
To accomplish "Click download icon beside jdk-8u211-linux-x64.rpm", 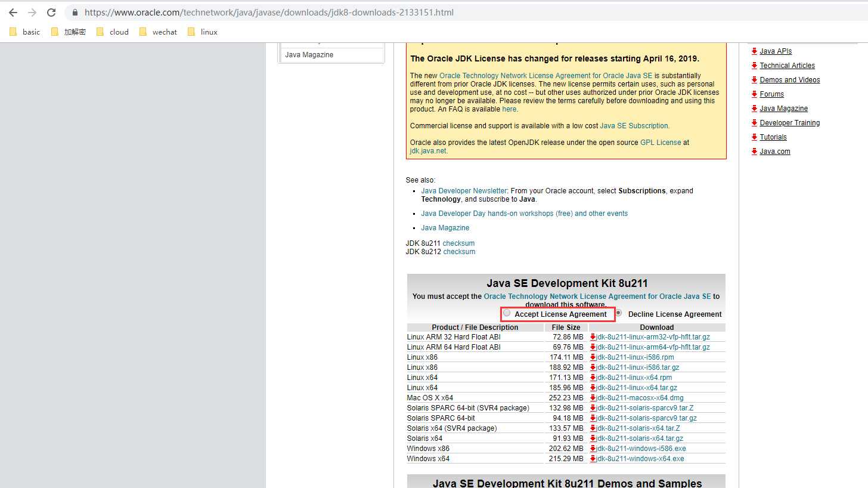I will [x=593, y=378].
